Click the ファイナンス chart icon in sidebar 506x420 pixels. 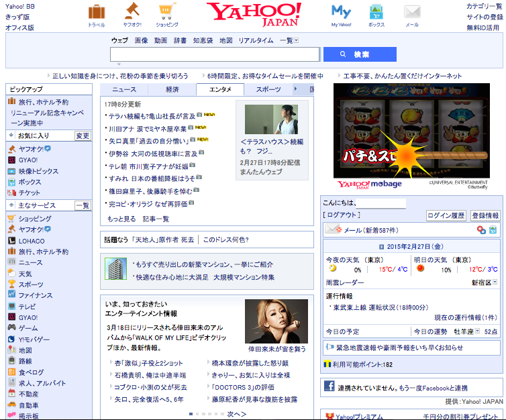(x=11, y=295)
